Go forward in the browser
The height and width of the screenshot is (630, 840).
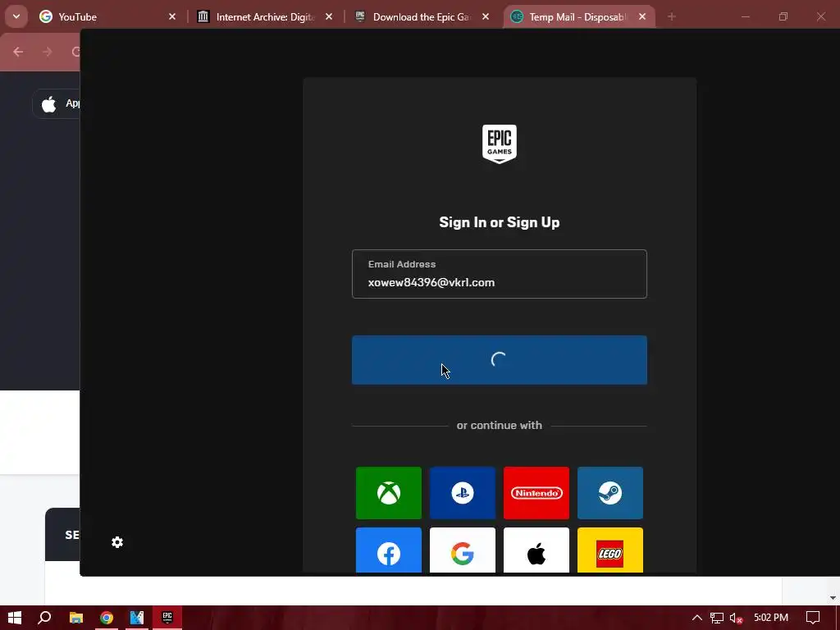pos(47,52)
